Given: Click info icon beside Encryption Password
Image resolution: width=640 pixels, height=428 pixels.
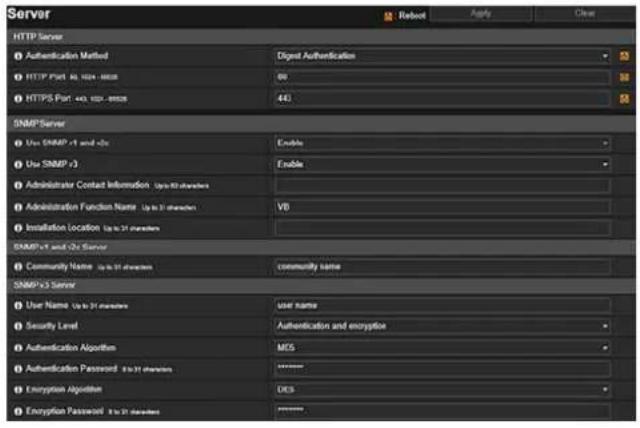Looking at the screenshot, I should coord(18,411).
